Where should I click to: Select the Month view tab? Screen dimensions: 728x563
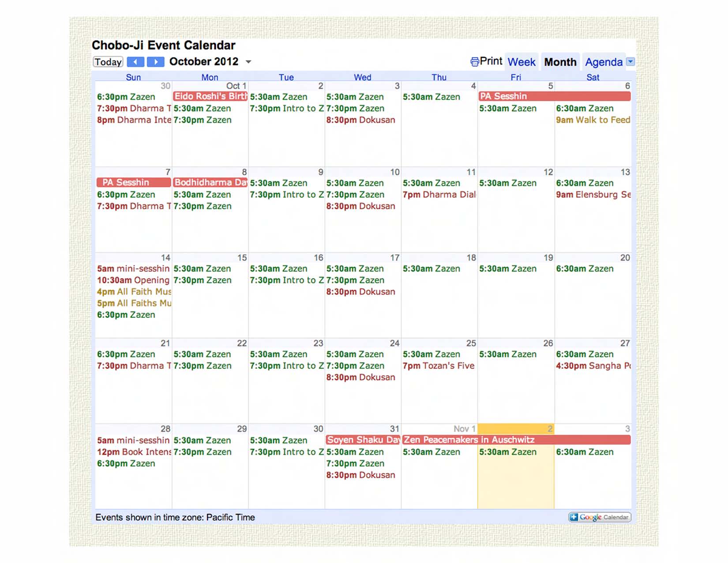(560, 62)
